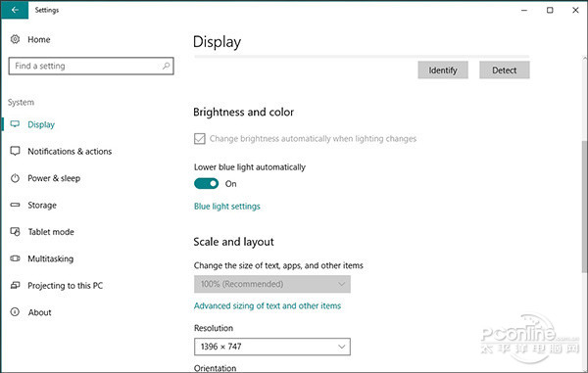Close the Settings window
The height and width of the screenshot is (373, 588).
[575, 10]
